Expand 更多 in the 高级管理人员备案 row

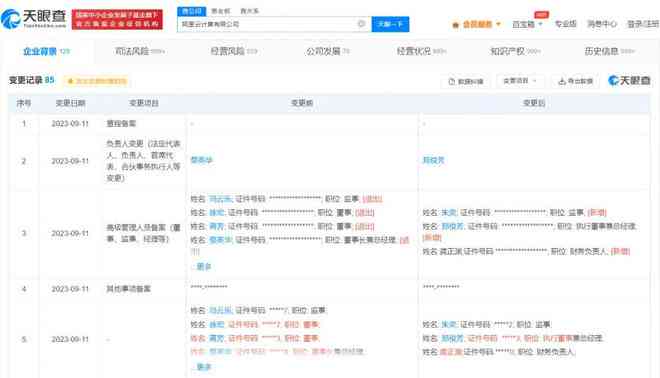pyautogui.click(x=203, y=266)
